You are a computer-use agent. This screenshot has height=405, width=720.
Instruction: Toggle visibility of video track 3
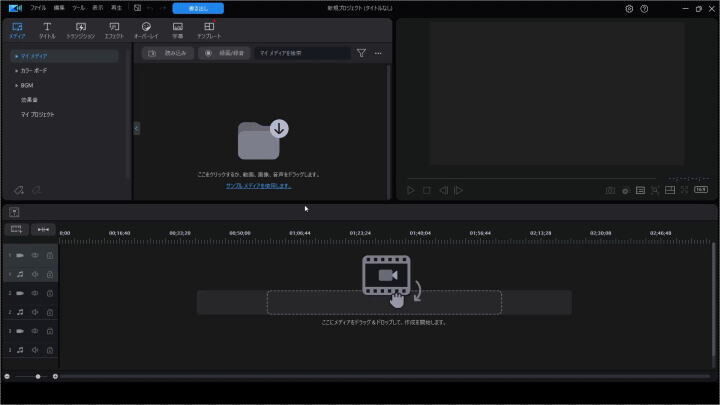point(35,331)
